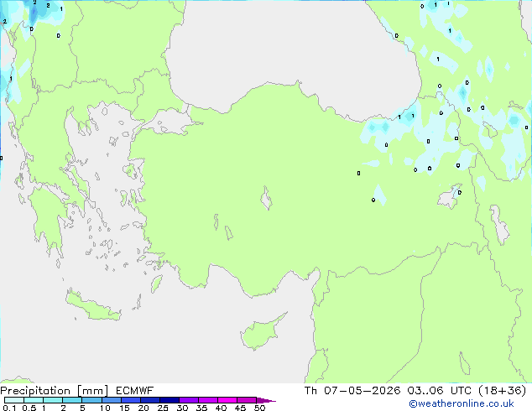This screenshot has width=532, height=411.
Task: Click Lake Tuz in central Turkey
Action: point(266,199)
